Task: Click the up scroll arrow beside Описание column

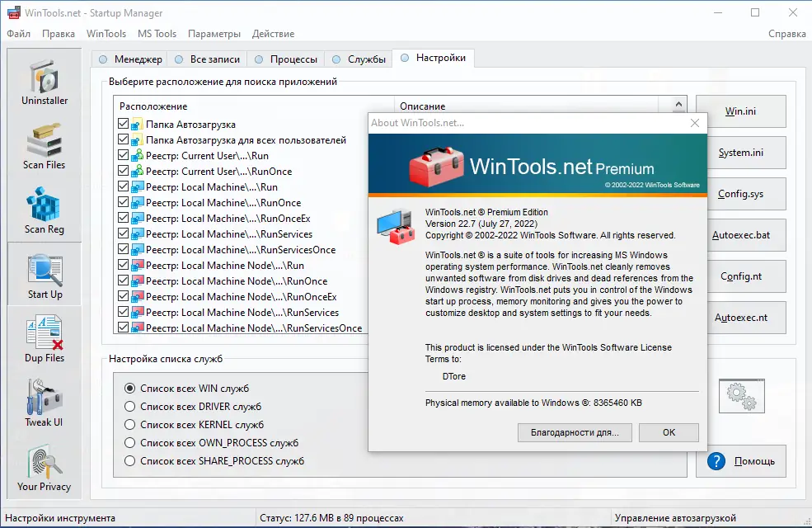Action: (x=678, y=102)
